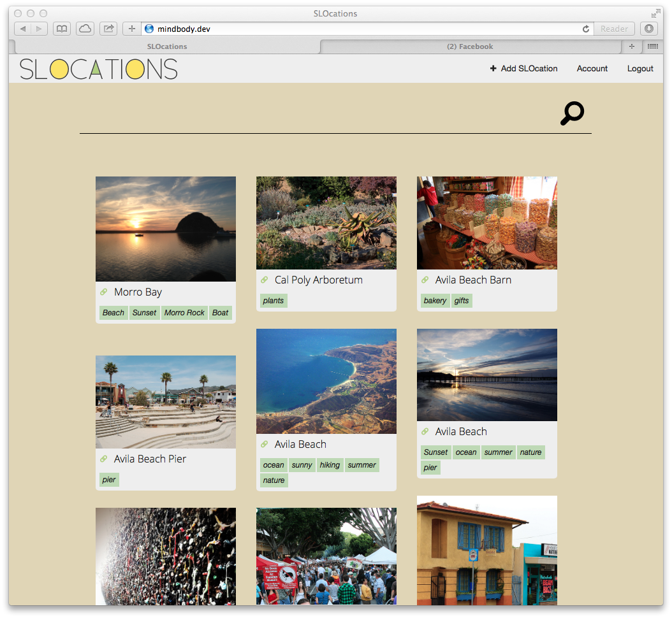672x618 pixels.
Task: Click the Logout link
Action: 640,69
